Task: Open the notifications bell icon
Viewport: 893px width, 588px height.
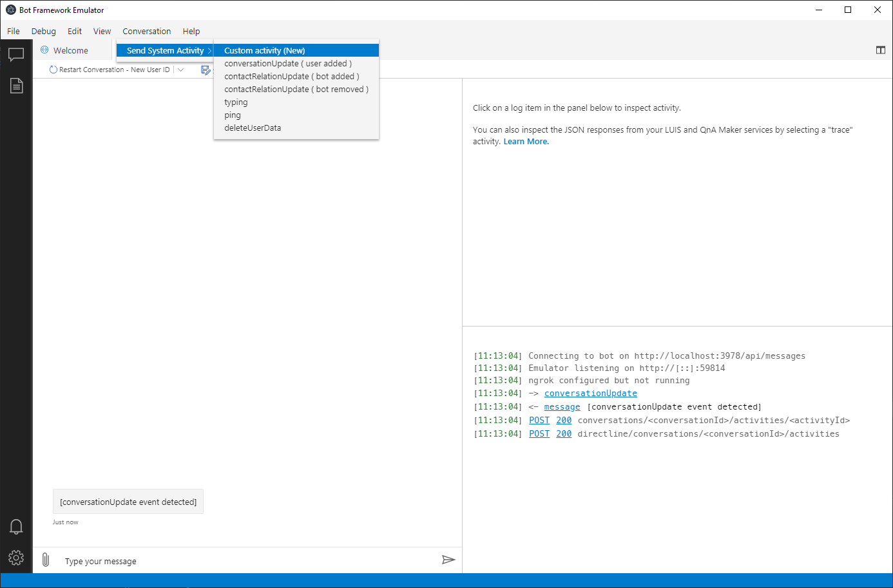Action: click(x=16, y=527)
